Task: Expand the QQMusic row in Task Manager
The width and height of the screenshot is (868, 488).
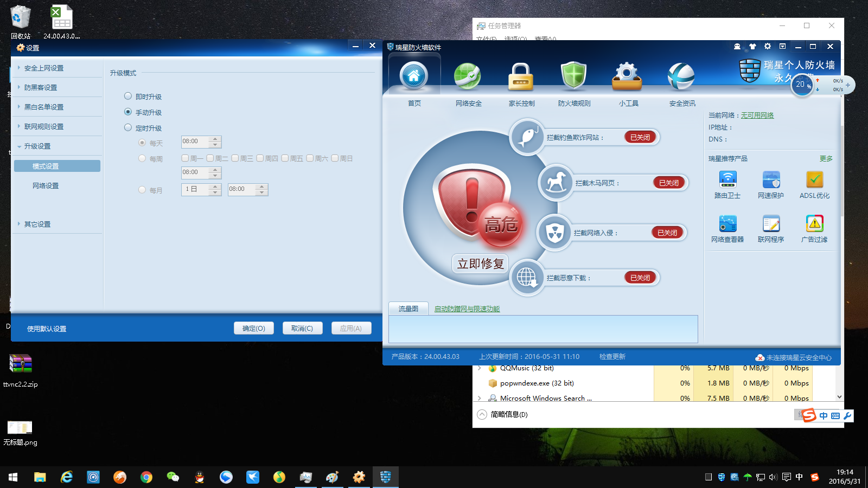Action: click(480, 368)
